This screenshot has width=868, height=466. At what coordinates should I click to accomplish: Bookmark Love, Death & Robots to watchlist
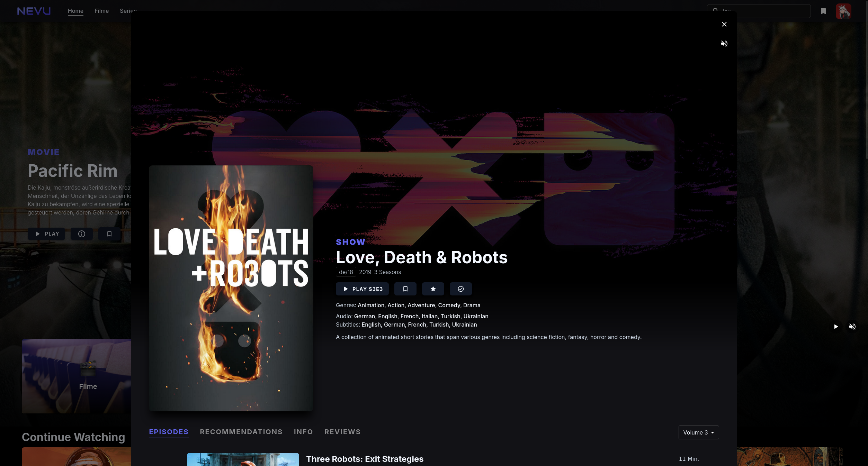[x=405, y=289]
